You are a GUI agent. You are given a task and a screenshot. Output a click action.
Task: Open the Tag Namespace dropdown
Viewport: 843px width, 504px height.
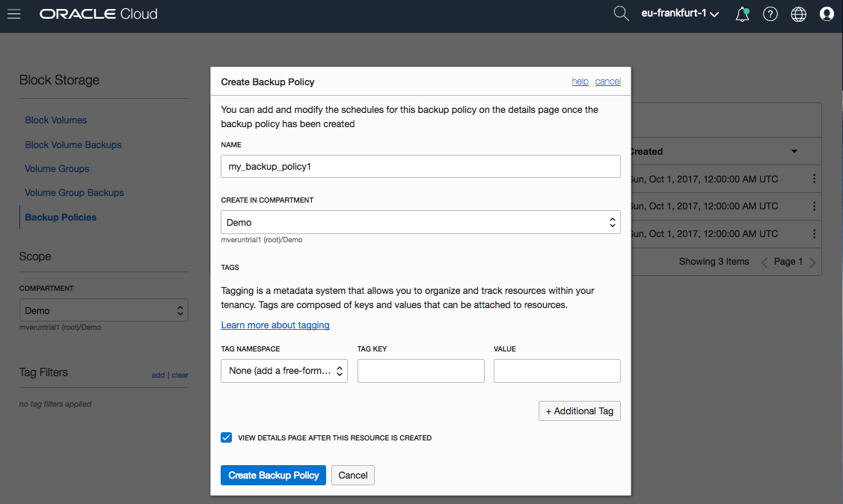point(284,371)
